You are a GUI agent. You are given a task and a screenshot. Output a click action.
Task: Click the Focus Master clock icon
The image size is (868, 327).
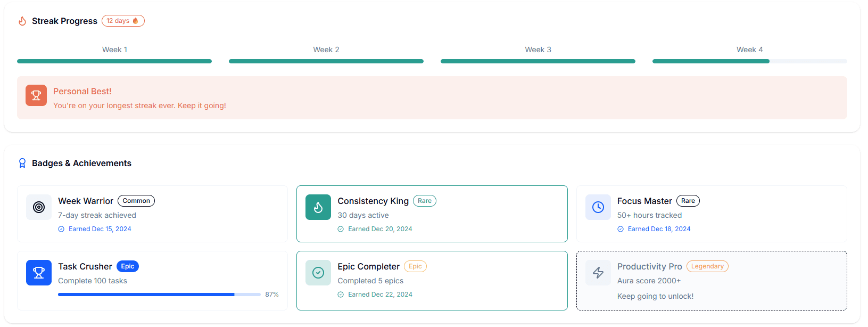(x=598, y=207)
